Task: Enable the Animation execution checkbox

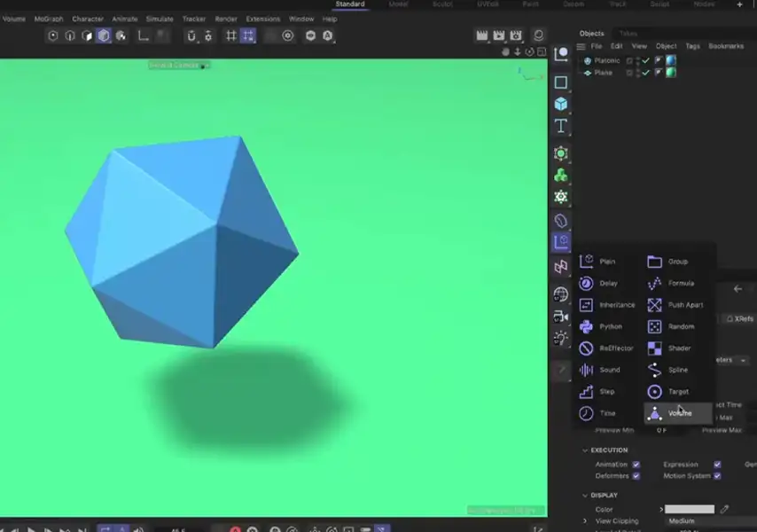Action: [x=636, y=464]
